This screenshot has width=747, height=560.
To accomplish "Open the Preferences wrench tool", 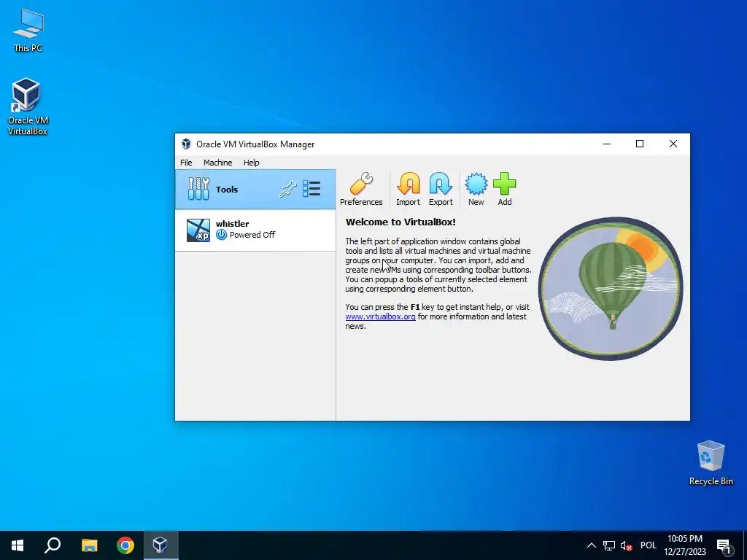I will 361,189.
